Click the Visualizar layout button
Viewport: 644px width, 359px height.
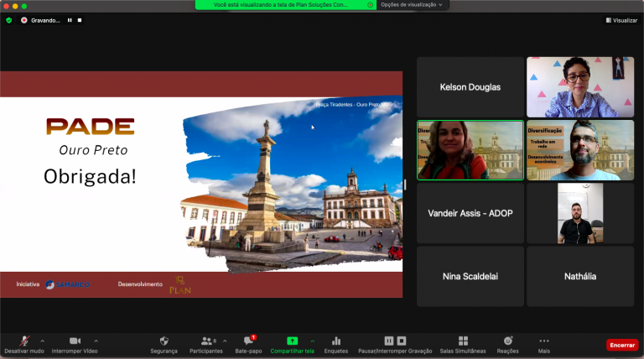pos(621,20)
